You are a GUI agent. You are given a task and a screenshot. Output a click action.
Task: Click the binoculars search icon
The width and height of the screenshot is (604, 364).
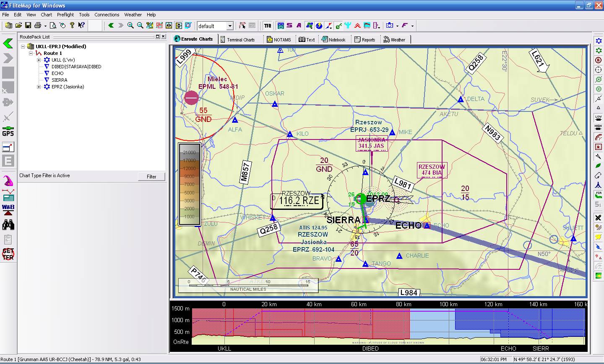8,225
